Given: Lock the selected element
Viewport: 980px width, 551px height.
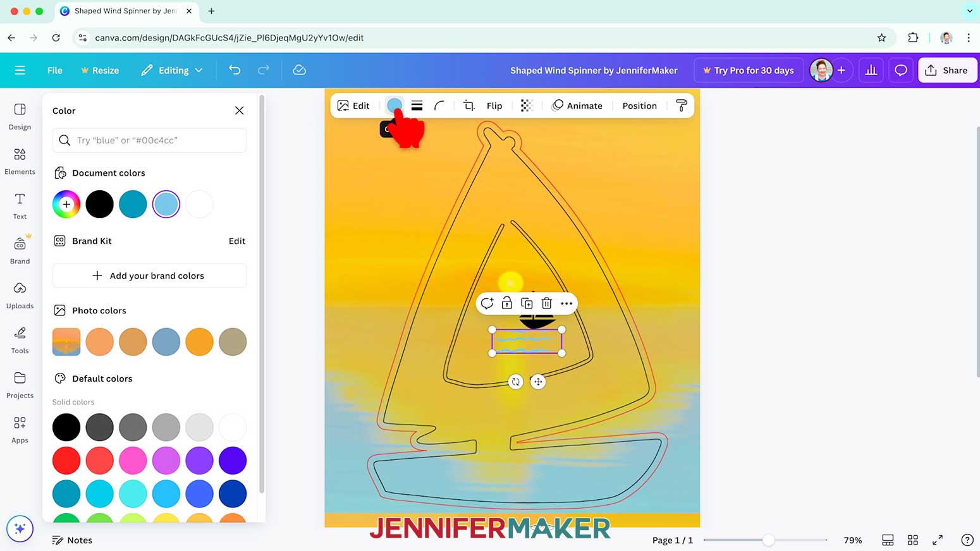Looking at the screenshot, I should point(507,303).
